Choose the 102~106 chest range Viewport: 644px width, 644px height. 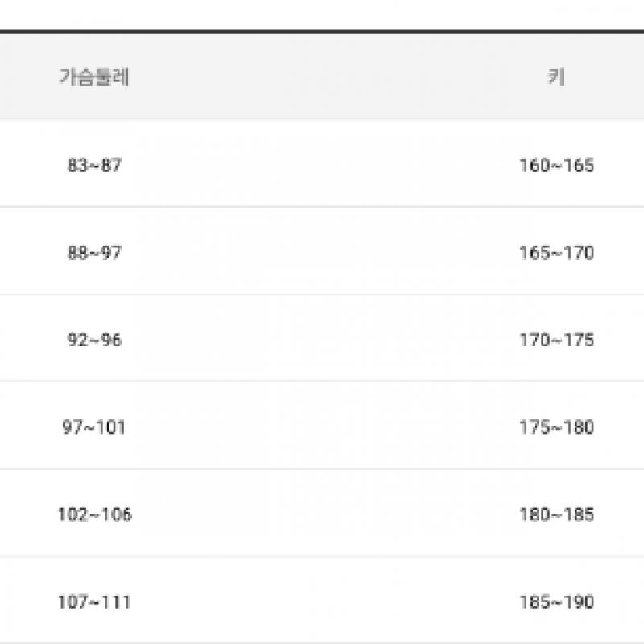pos(94,514)
